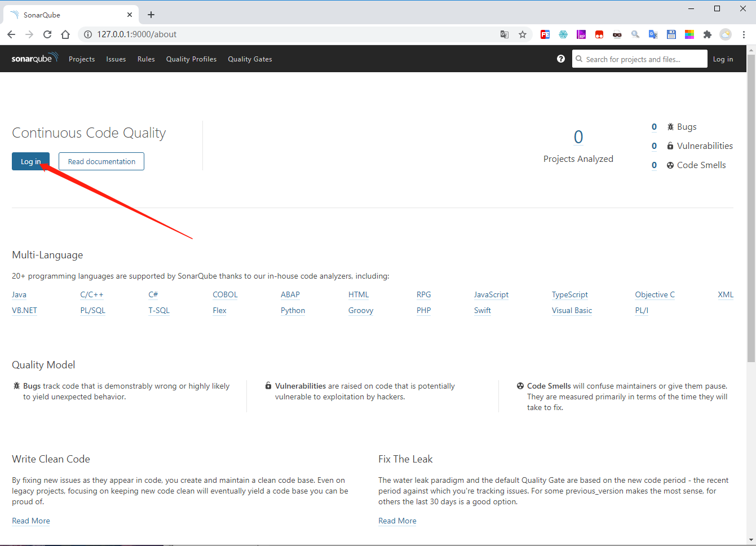Go to the browser home icon

(x=65, y=34)
